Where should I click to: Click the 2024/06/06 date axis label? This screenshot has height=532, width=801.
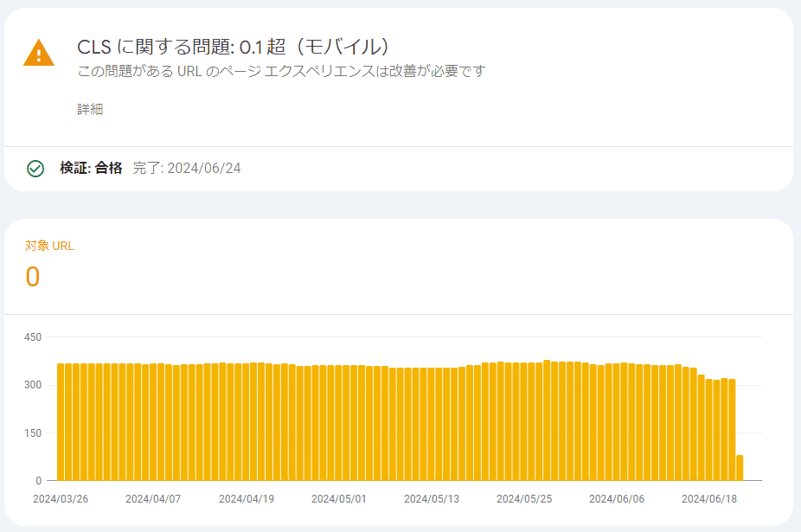pyautogui.click(x=617, y=499)
